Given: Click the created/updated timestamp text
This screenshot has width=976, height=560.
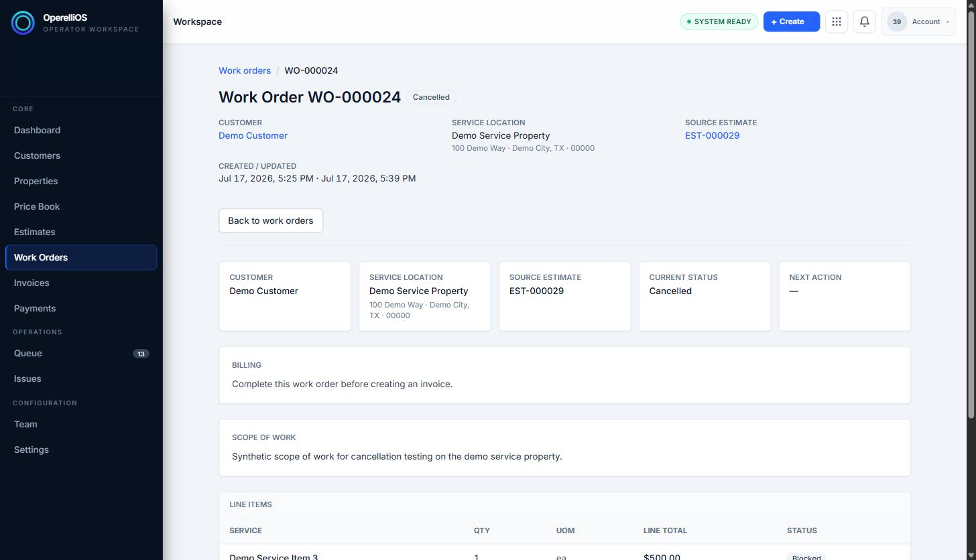Looking at the screenshot, I should click(317, 178).
